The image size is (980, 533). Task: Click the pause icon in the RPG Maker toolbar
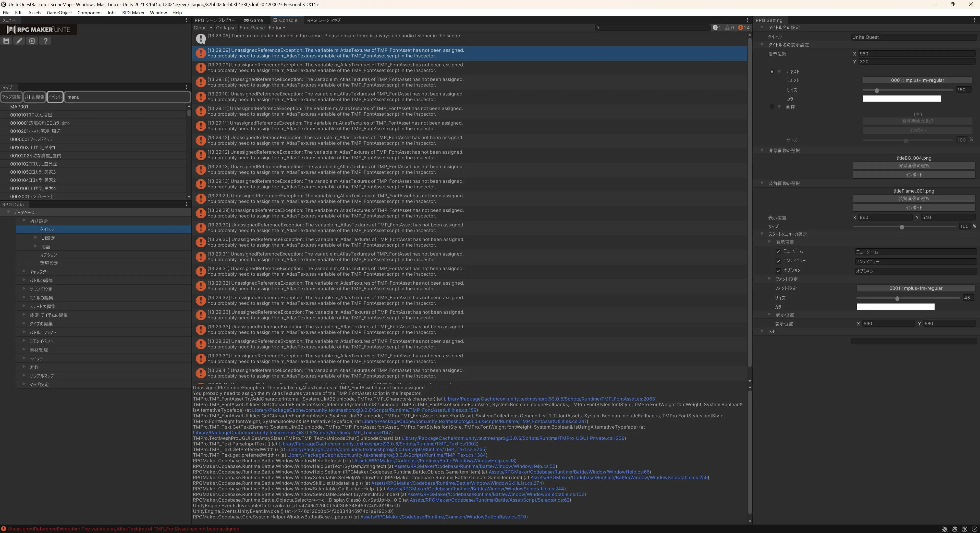click(32, 41)
